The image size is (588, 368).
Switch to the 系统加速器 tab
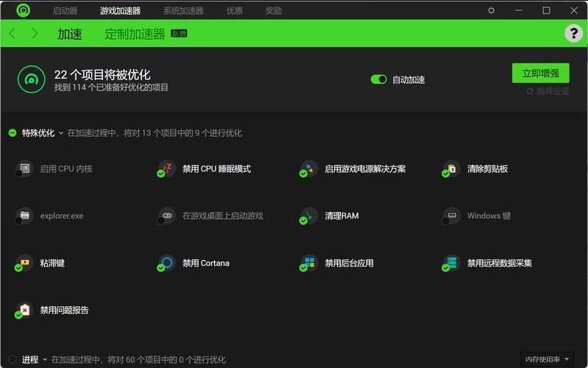click(x=183, y=11)
